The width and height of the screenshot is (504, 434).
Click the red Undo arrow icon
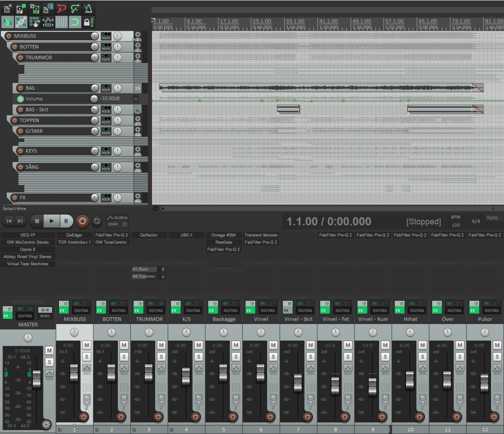click(62, 8)
